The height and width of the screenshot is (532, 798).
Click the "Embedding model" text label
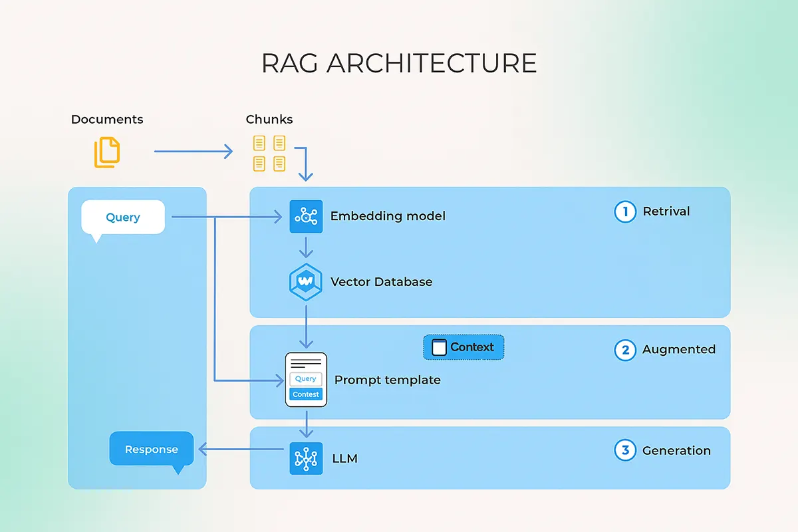[x=388, y=216]
